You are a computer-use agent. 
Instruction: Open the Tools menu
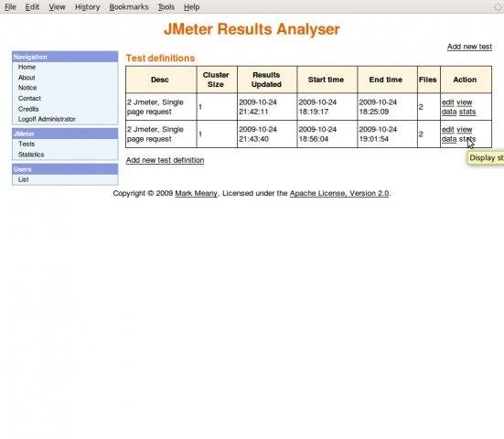166,6
